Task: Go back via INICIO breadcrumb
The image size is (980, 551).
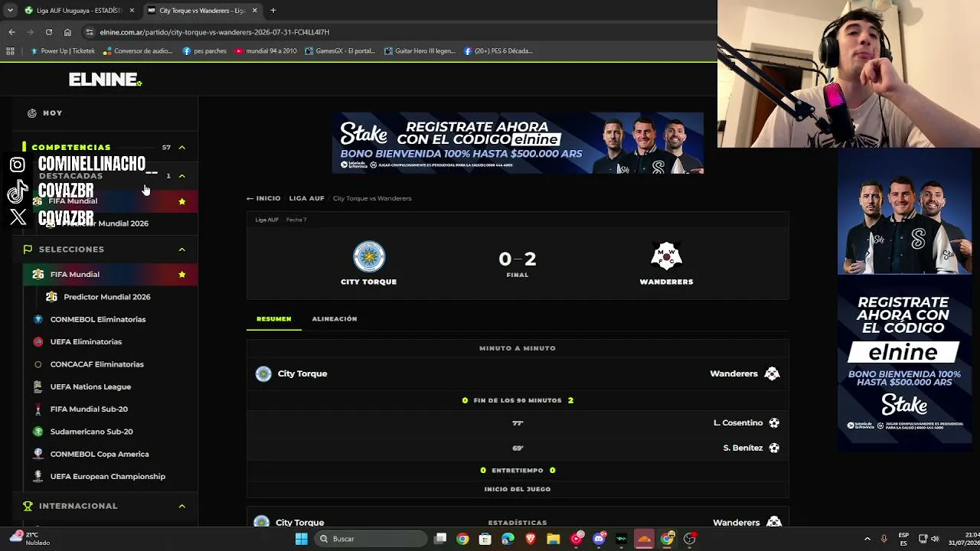Action: click(x=263, y=198)
